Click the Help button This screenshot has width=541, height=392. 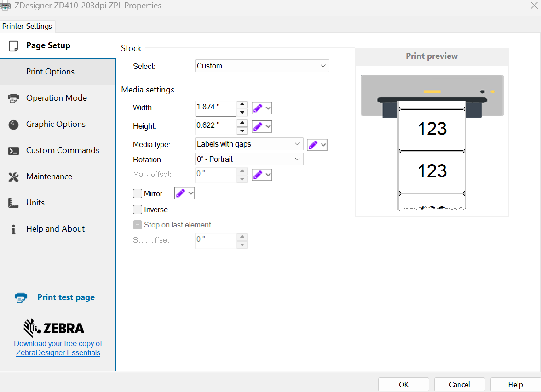(515, 384)
